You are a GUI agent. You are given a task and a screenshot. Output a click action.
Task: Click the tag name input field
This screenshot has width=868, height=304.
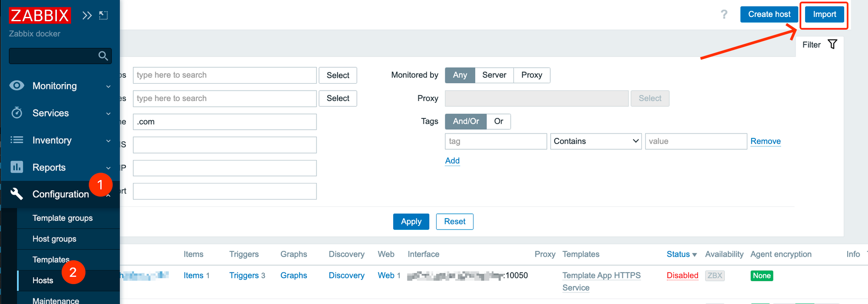coord(496,141)
